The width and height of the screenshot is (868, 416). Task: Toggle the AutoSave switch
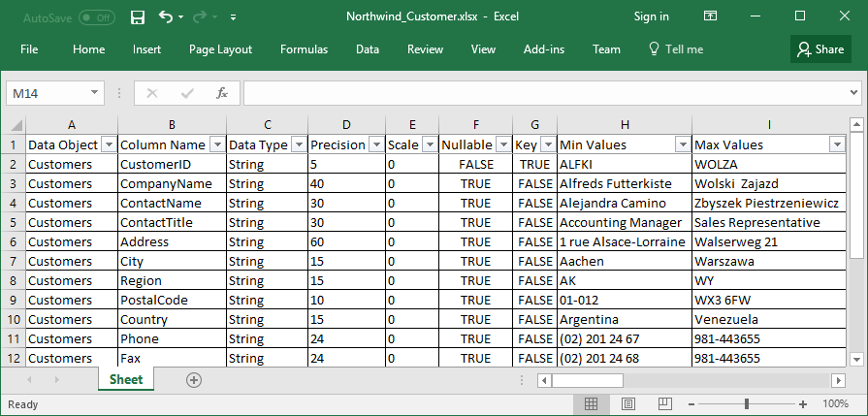(96, 17)
